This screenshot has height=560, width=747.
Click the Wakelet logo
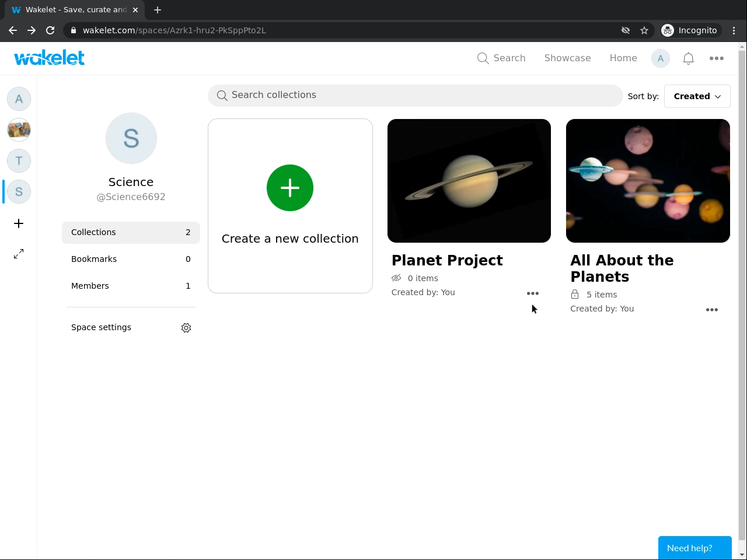pos(50,58)
